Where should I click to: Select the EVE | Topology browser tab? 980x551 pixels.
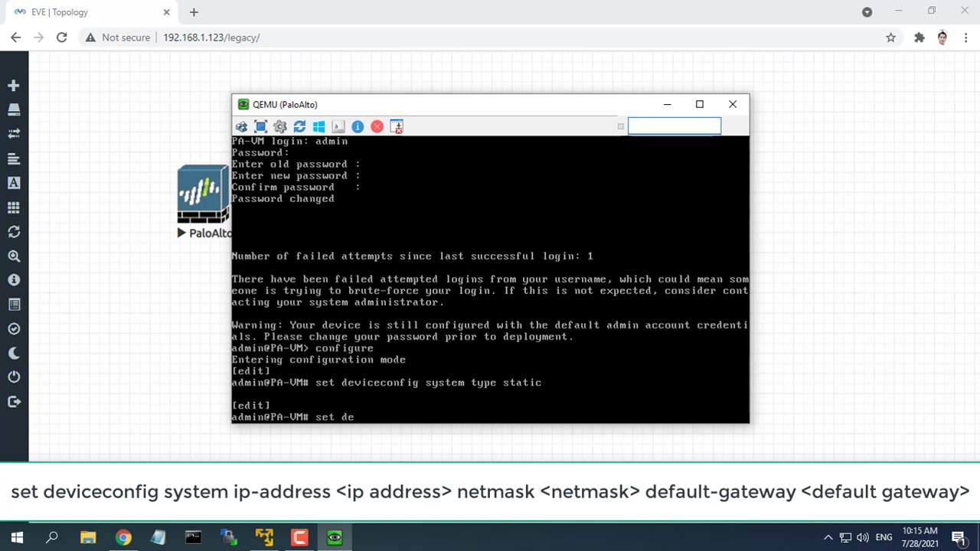click(92, 12)
